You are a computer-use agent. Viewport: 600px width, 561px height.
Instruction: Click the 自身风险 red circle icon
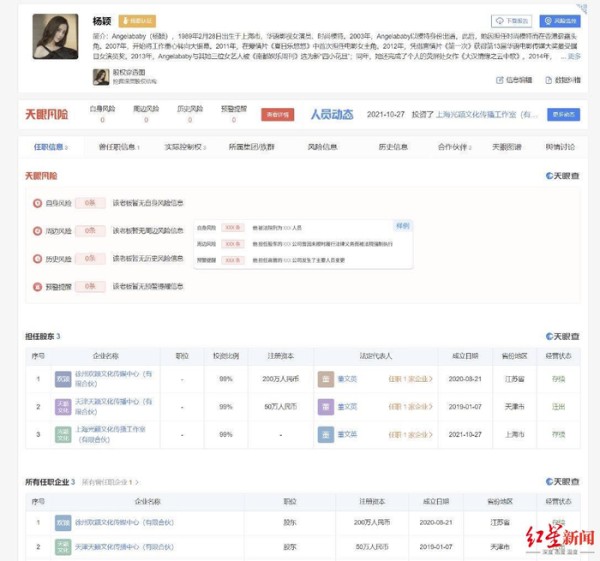coord(38,203)
